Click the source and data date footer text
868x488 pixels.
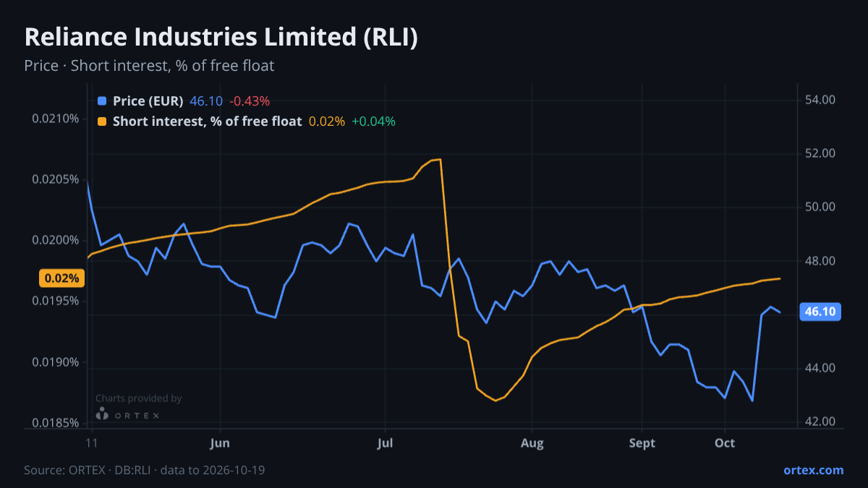click(x=145, y=470)
